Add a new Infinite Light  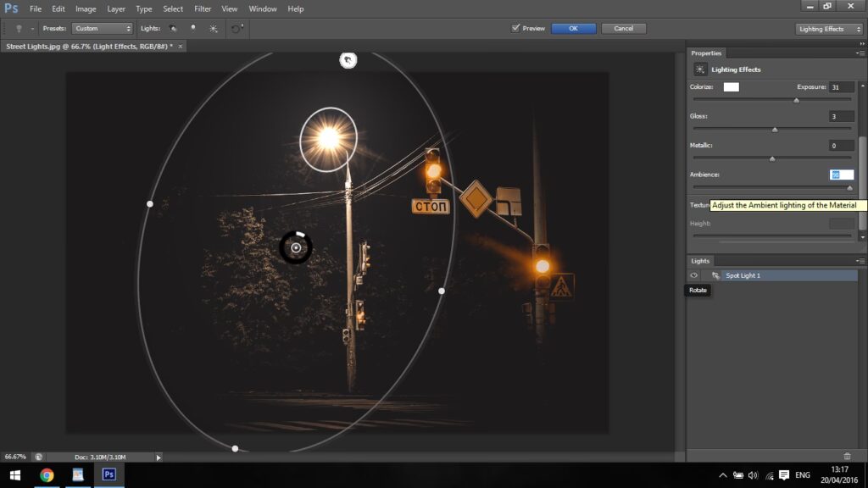pyautogui.click(x=213, y=28)
